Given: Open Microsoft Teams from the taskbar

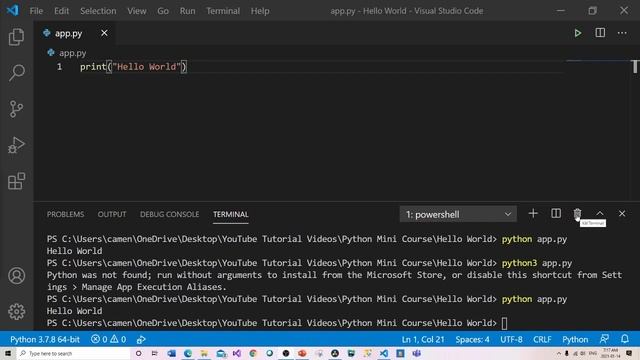Looking at the screenshot, I should point(416,353).
